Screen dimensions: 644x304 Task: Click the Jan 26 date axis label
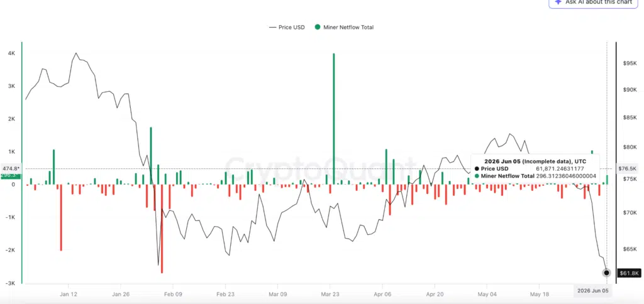click(x=121, y=294)
